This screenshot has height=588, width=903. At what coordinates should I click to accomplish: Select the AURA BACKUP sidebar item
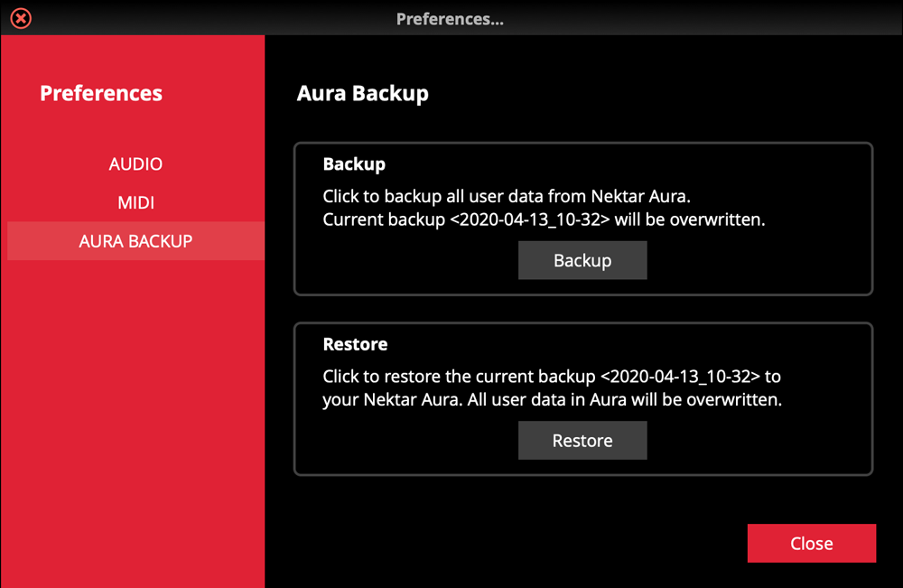coord(136,241)
